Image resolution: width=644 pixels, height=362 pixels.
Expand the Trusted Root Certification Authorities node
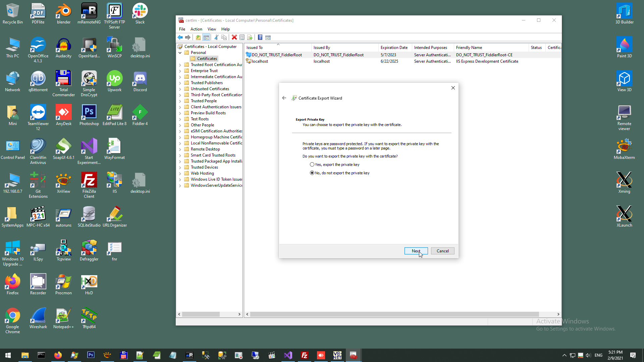point(180,65)
